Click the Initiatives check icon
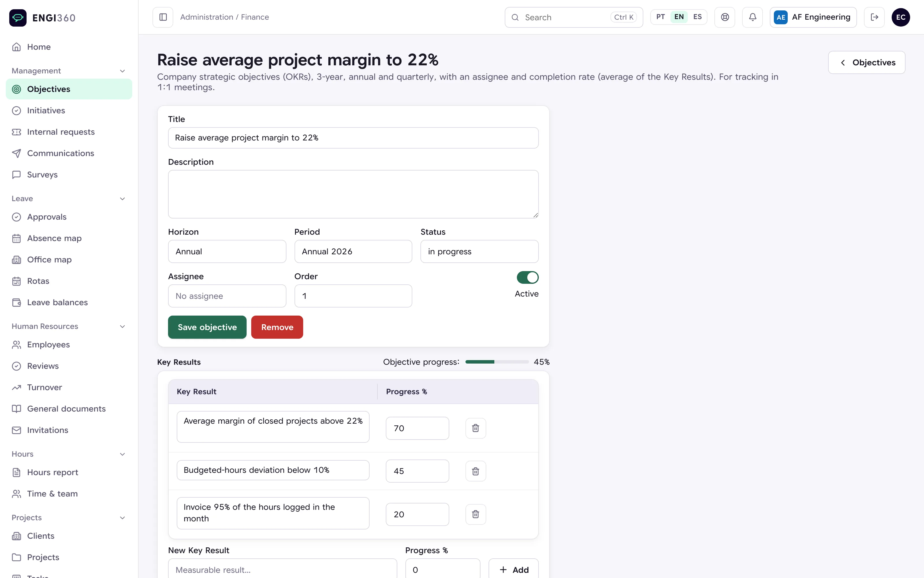The width and height of the screenshot is (924, 578). click(x=16, y=110)
